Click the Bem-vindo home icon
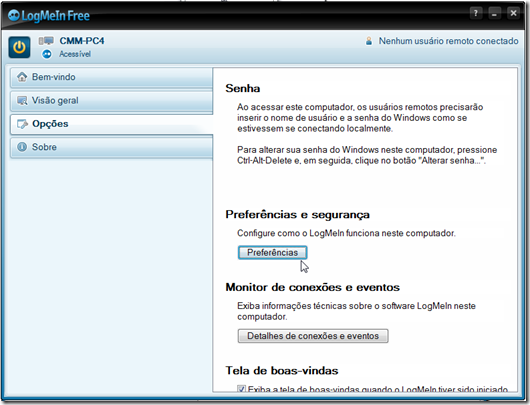 point(22,77)
